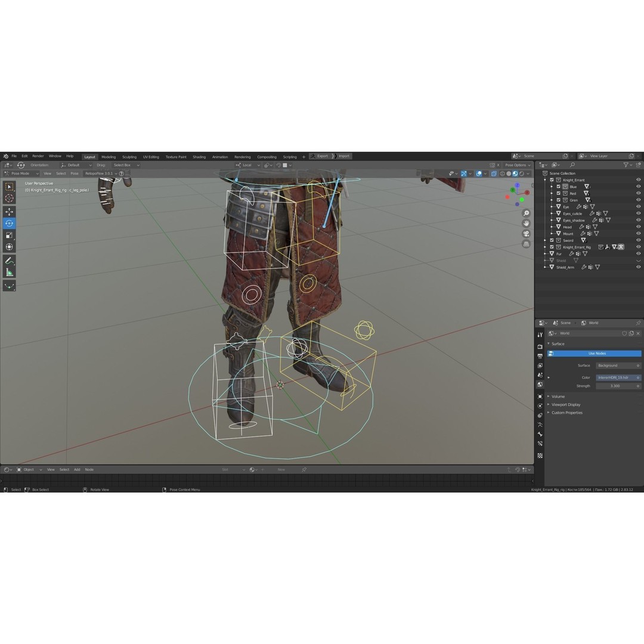The width and height of the screenshot is (644, 644).
Task: Select the Scale tool
Action: pyautogui.click(x=9, y=236)
